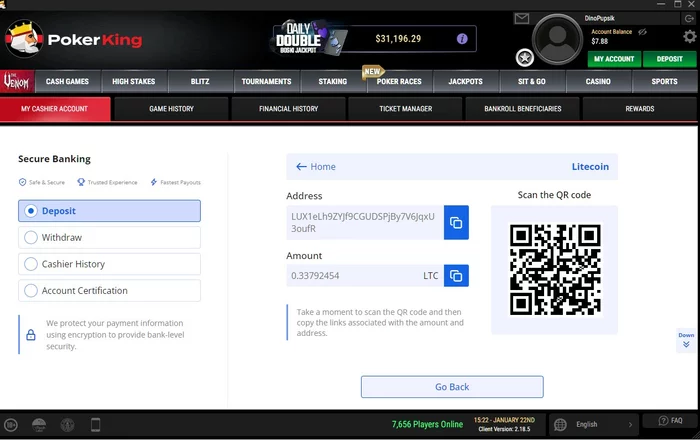Return via the Home back link
Screen dimensions: 700x440
(316, 167)
